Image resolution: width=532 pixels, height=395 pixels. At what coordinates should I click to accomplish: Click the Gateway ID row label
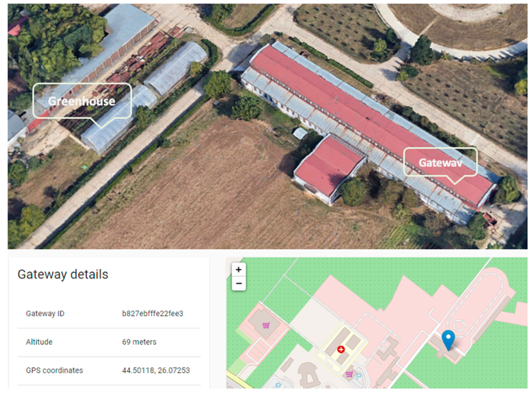[45, 314]
